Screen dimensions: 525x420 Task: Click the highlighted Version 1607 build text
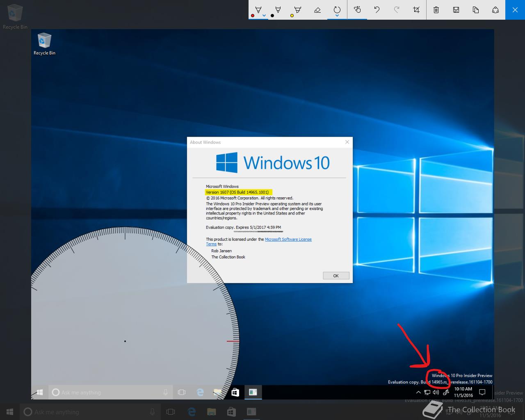click(237, 192)
